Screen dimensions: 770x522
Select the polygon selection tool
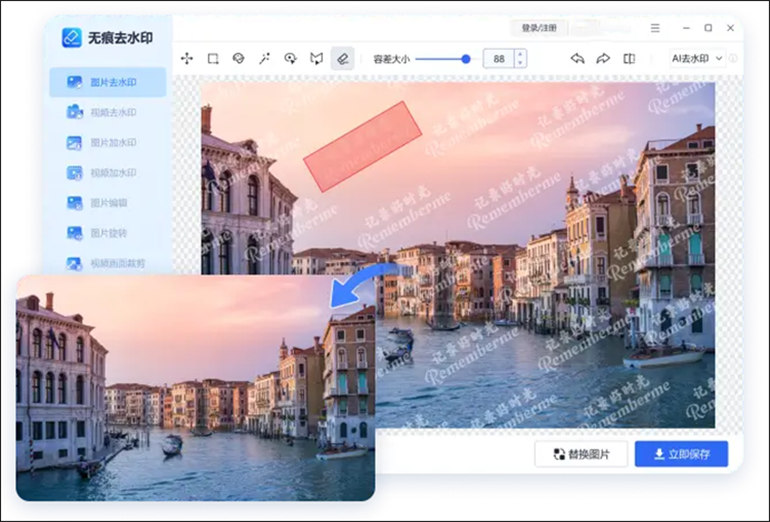[317, 59]
